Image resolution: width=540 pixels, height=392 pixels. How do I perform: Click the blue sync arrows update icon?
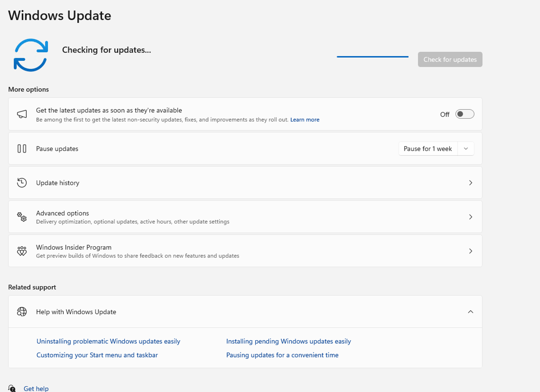pos(31,55)
